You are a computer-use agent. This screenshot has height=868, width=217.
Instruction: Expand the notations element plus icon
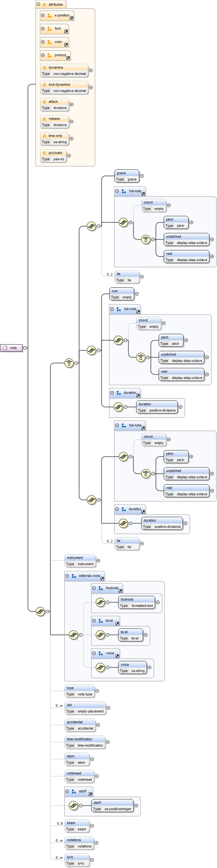point(96,843)
